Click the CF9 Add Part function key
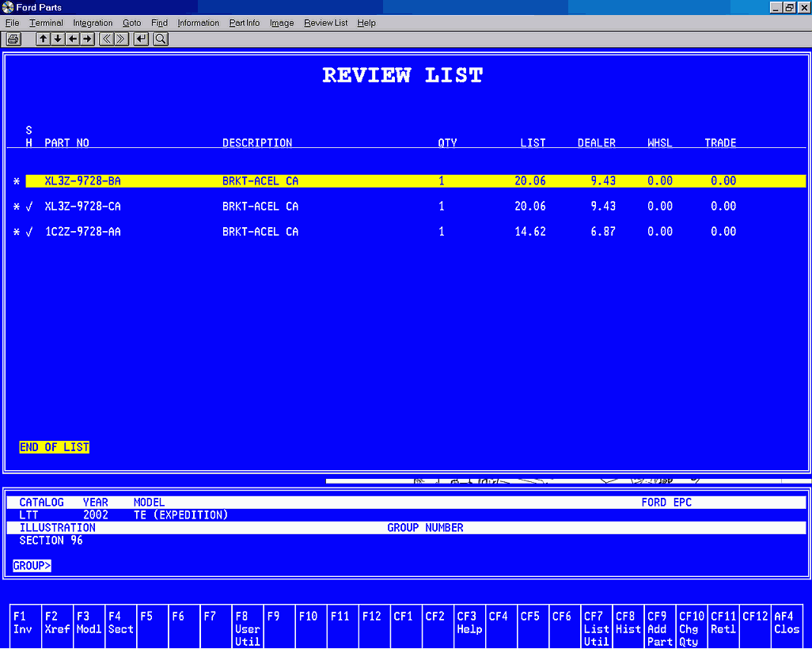Screen dimensions: 812x649 [x=660, y=626]
